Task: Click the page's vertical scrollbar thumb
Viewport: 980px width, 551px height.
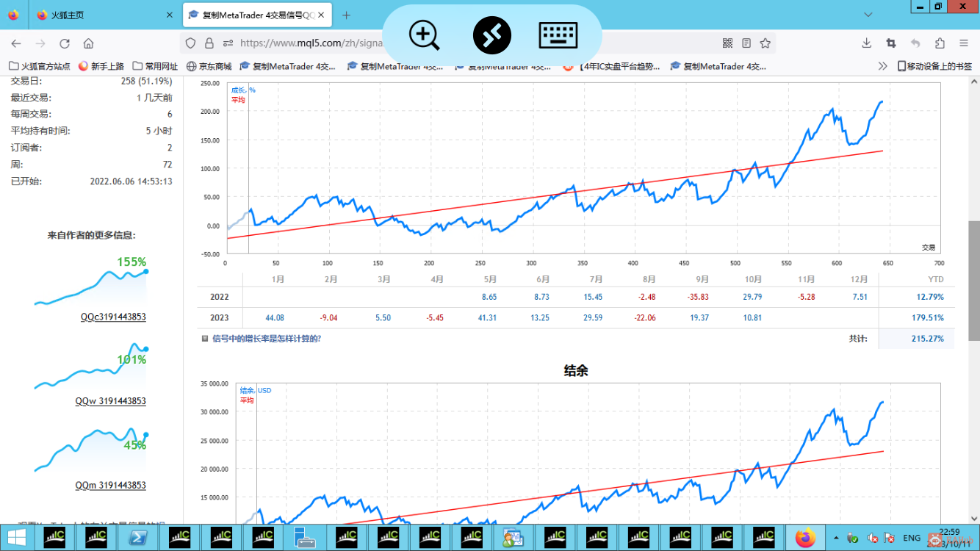Action: click(x=973, y=280)
